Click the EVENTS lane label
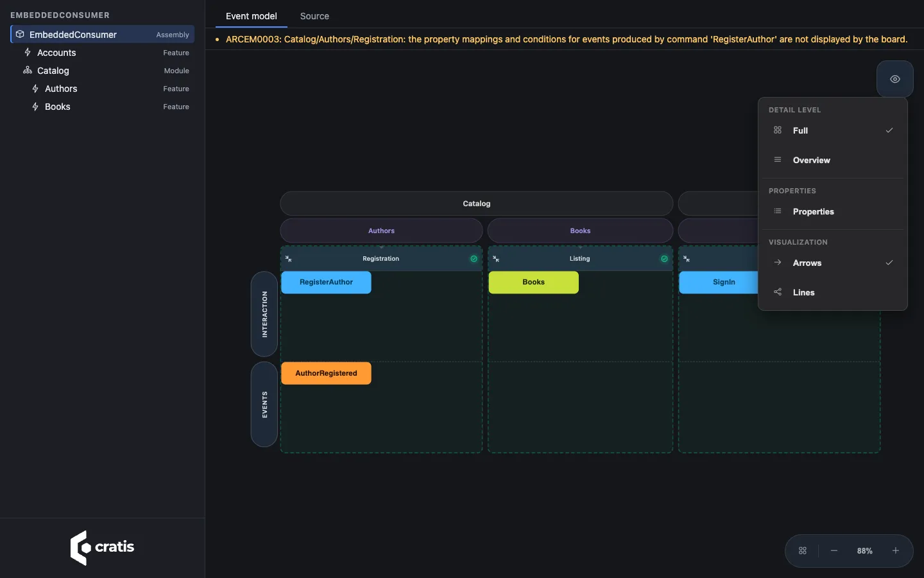The image size is (924, 578). 264,405
